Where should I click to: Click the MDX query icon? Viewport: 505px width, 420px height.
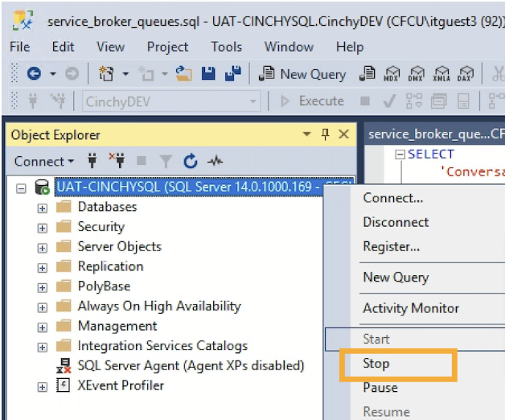pos(392,74)
